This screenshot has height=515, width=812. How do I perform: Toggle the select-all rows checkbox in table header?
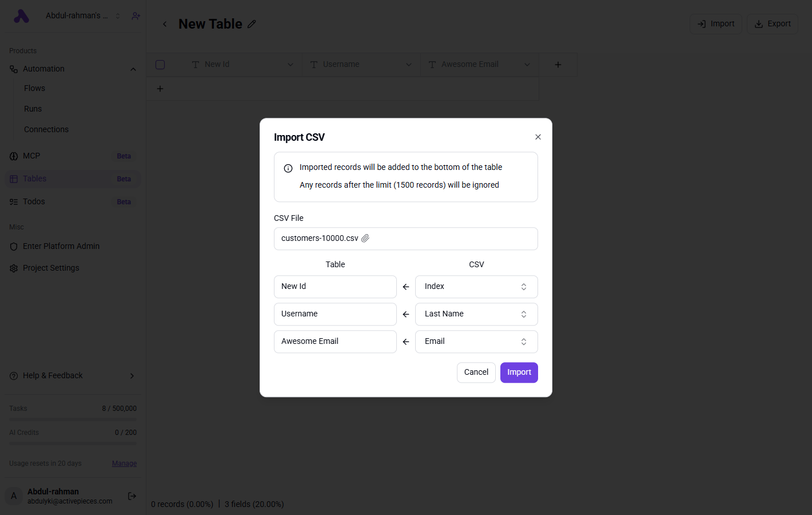[160, 65]
